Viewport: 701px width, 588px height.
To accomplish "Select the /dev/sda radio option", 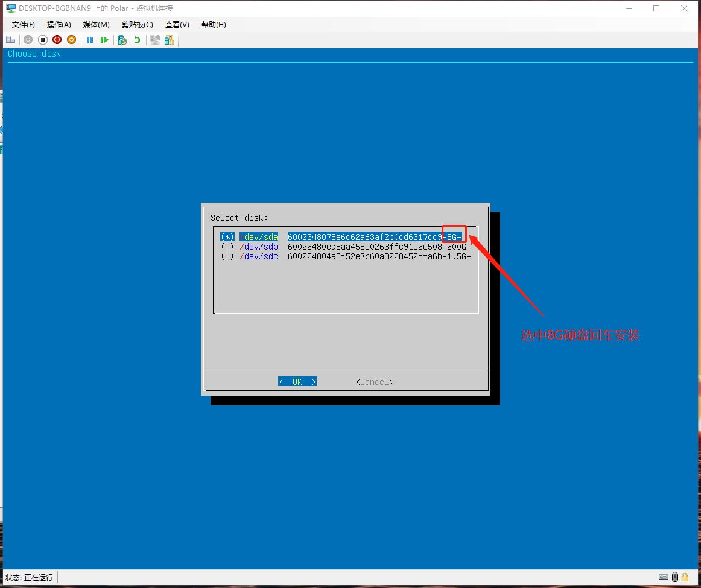I will coord(227,237).
